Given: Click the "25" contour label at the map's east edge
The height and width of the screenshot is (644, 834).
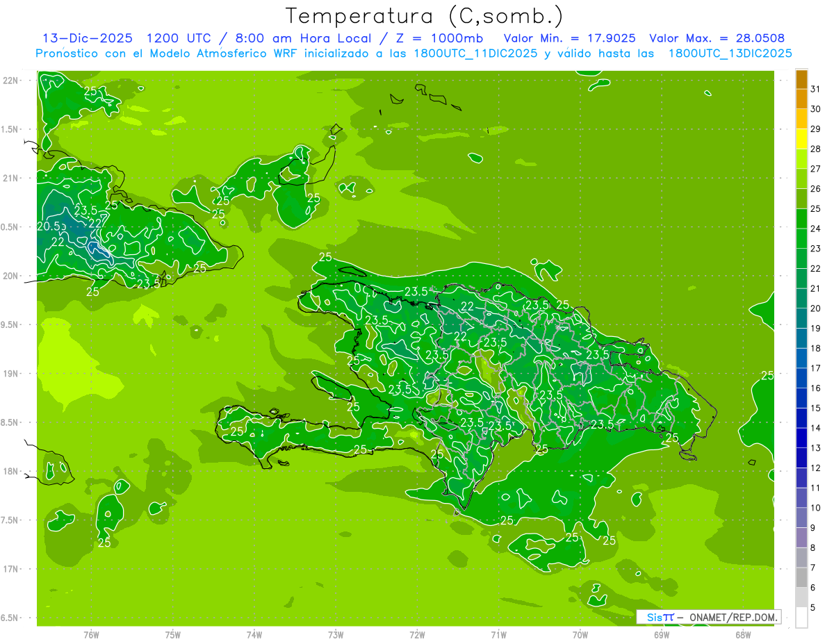Looking at the screenshot, I should point(767,375).
